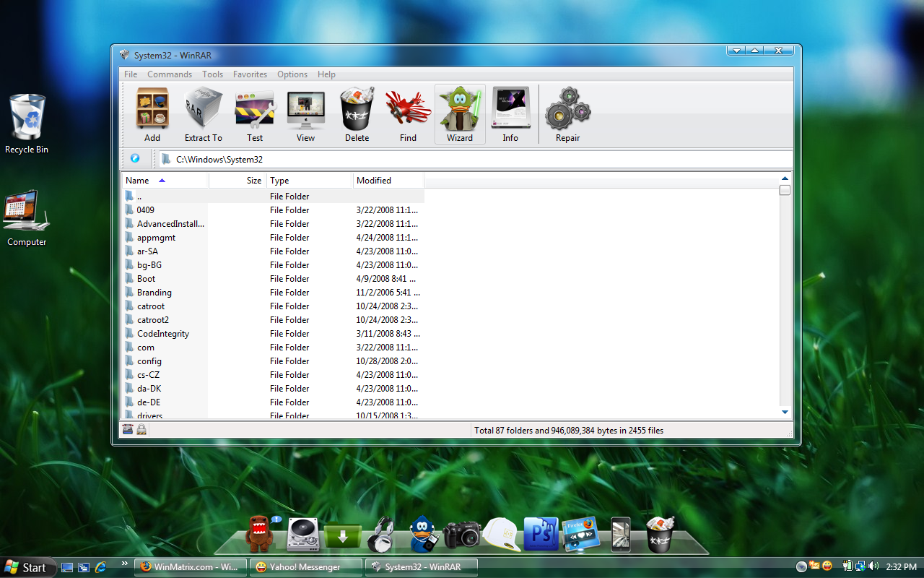Image resolution: width=924 pixels, height=578 pixels.
Task: Run the Test archive tool
Action: (255, 114)
